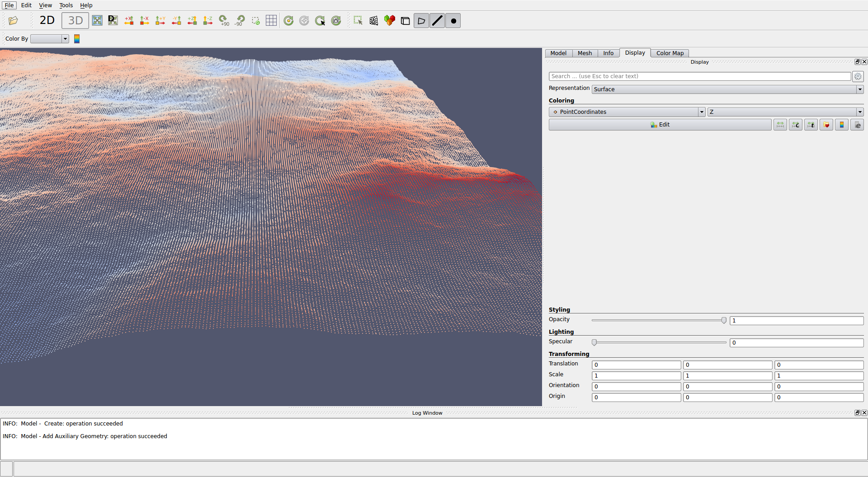This screenshot has width=868, height=477.
Task: Expand the Color By dropdown
Action: [x=49, y=39]
